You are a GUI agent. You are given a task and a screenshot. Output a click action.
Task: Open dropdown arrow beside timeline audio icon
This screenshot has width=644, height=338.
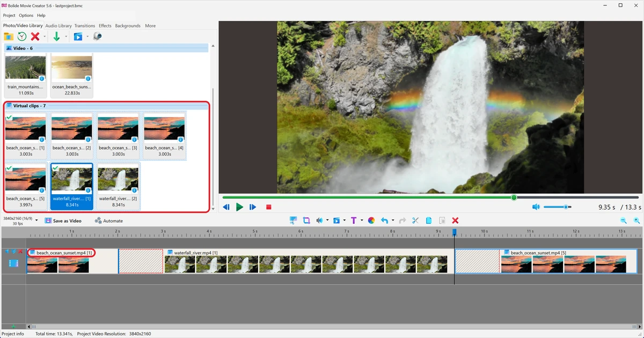327,221
